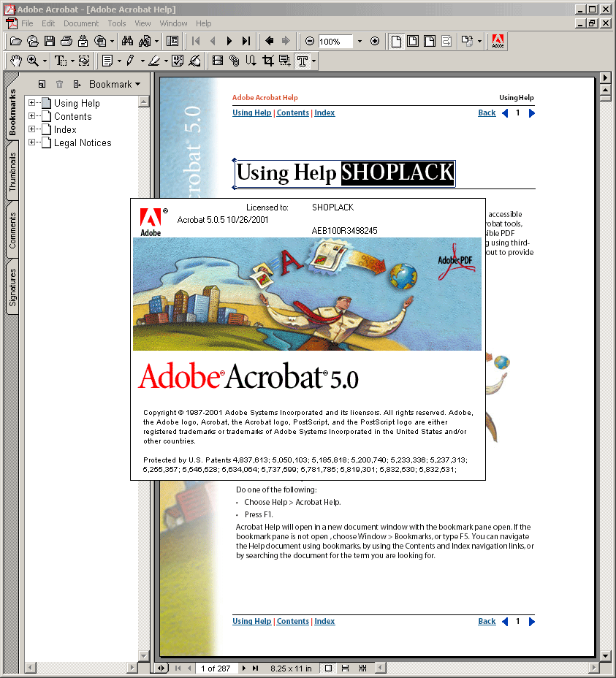616x678 pixels.
Task: Select the Pencil tool
Action: click(130, 61)
